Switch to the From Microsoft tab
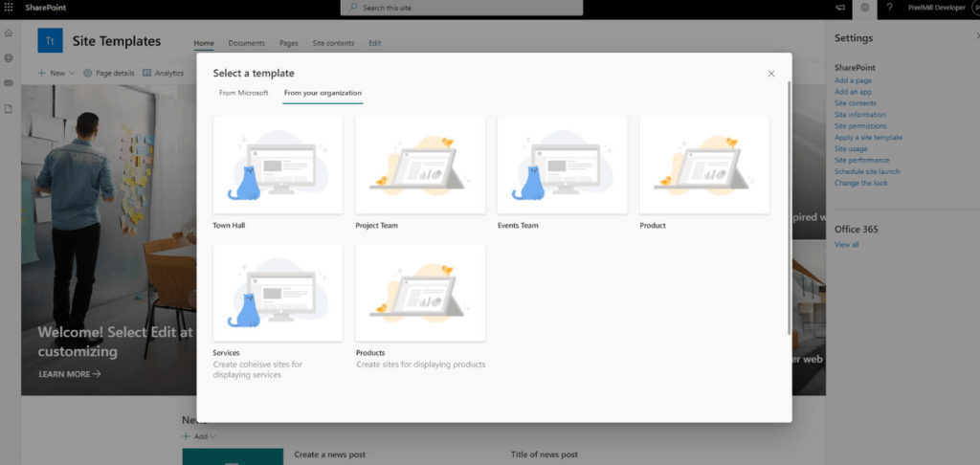The image size is (980, 465). tap(243, 93)
